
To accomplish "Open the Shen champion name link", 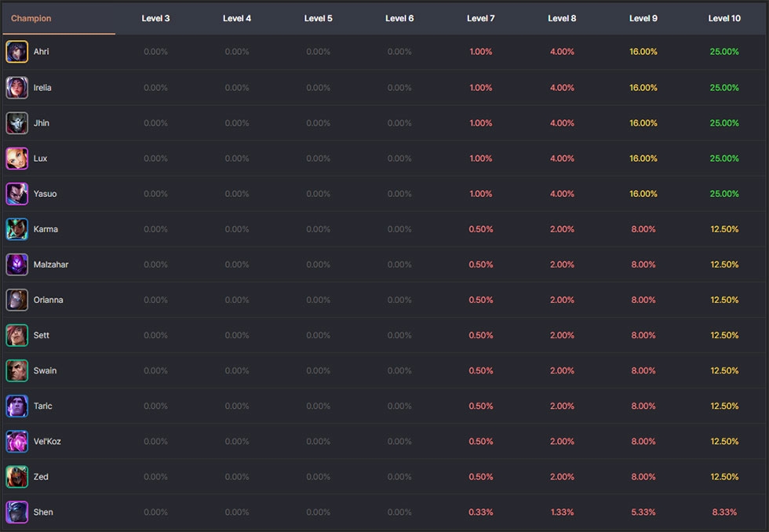I will pos(43,512).
